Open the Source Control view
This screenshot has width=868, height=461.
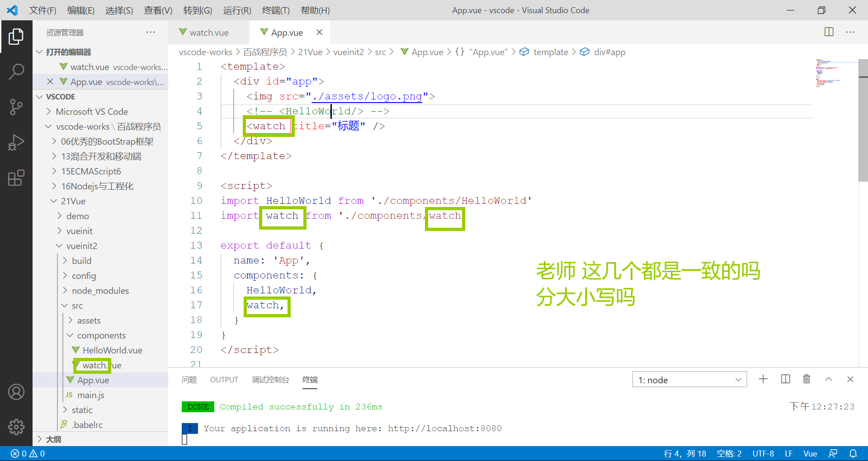(16, 107)
